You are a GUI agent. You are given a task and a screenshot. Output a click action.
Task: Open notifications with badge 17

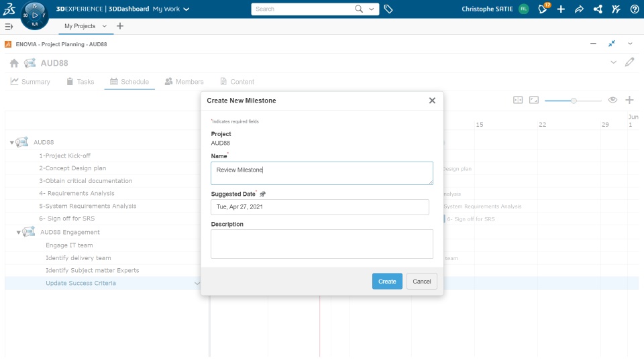click(x=543, y=8)
